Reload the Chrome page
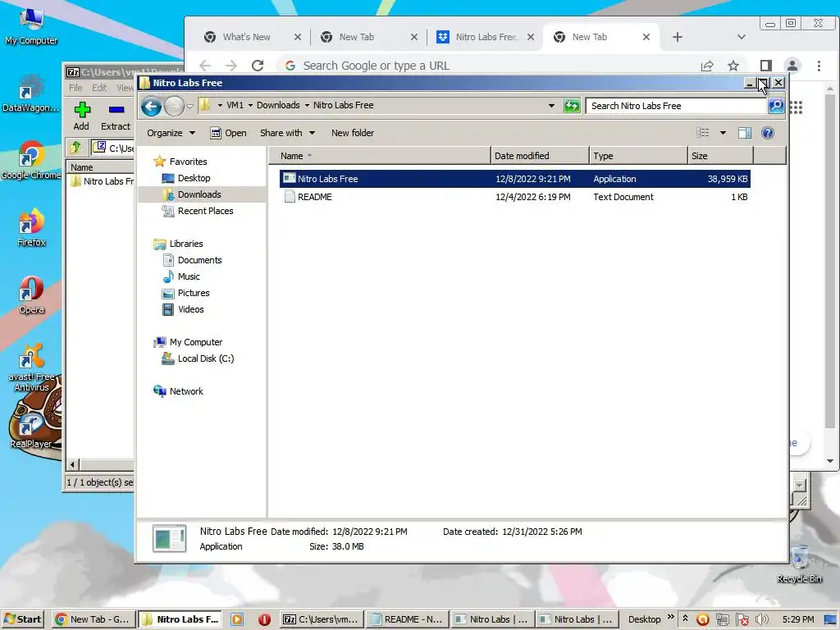The width and height of the screenshot is (840, 630). (258, 66)
